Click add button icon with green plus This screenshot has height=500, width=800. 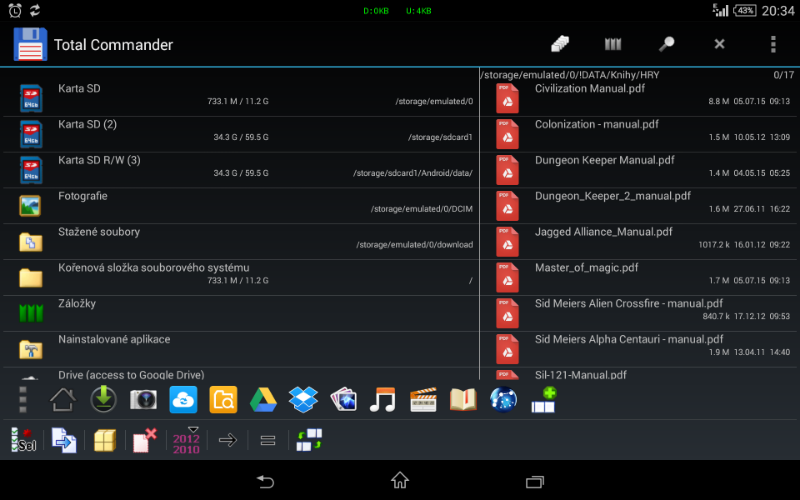(543, 399)
